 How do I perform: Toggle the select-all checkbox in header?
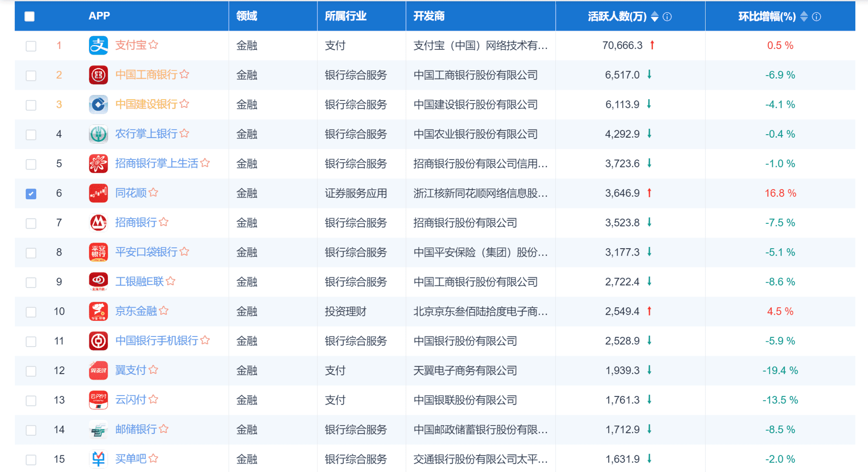click(x=30, y=17)
